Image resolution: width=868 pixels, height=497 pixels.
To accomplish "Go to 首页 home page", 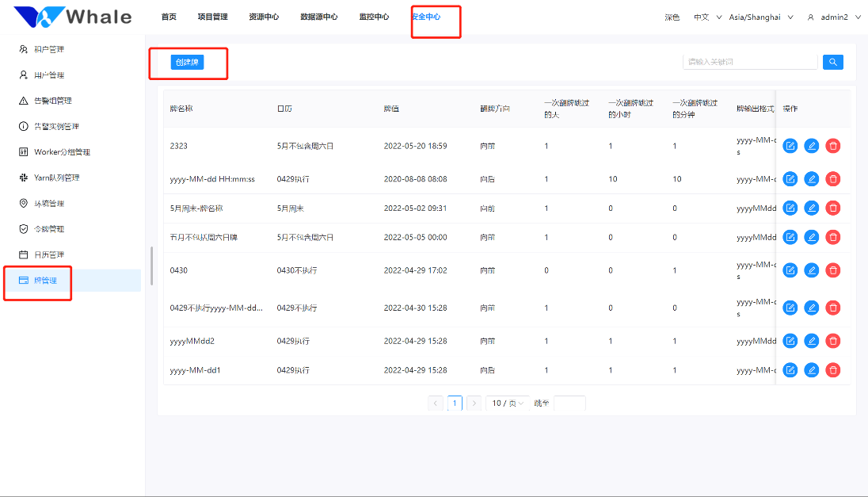I will [x=168, y=16].
